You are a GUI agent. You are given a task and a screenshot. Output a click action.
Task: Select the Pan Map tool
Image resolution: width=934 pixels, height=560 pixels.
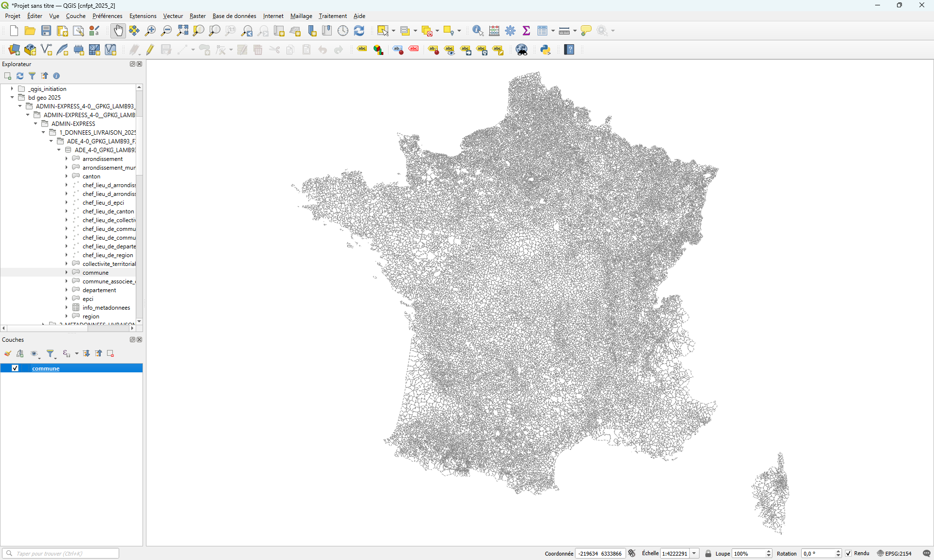click(118, 30)
